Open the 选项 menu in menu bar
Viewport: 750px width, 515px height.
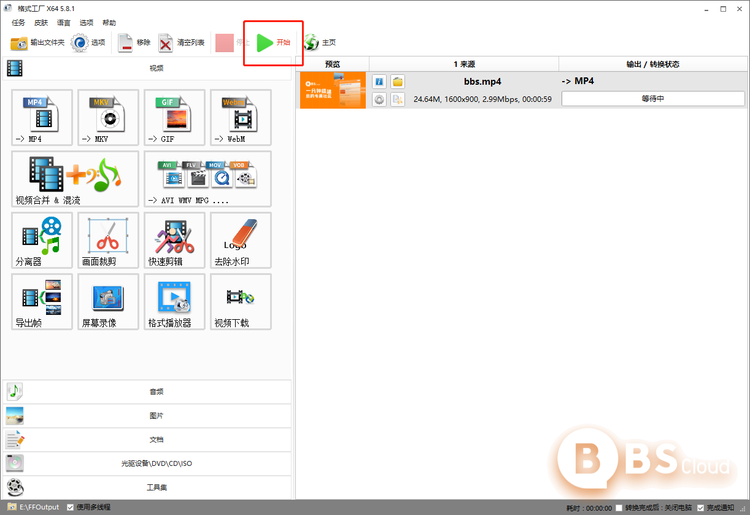87,22
